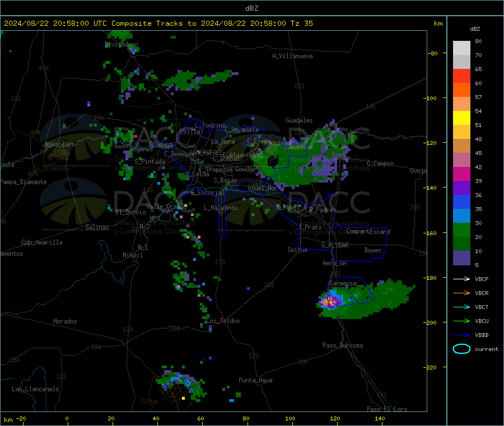Click the 'Divisadero' map label
The height and width of the screenshot is (426, 504).
(x=122, y=44)
